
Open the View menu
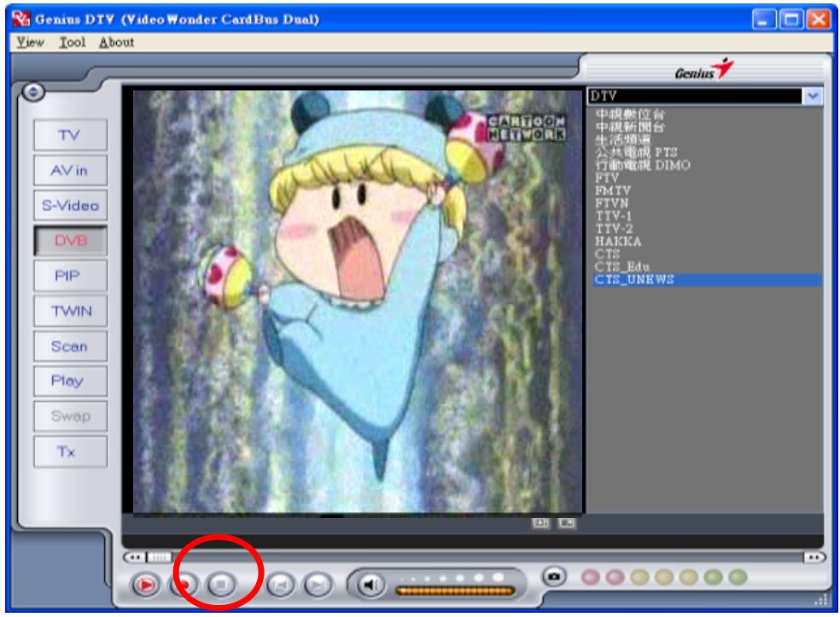(30, 43)
